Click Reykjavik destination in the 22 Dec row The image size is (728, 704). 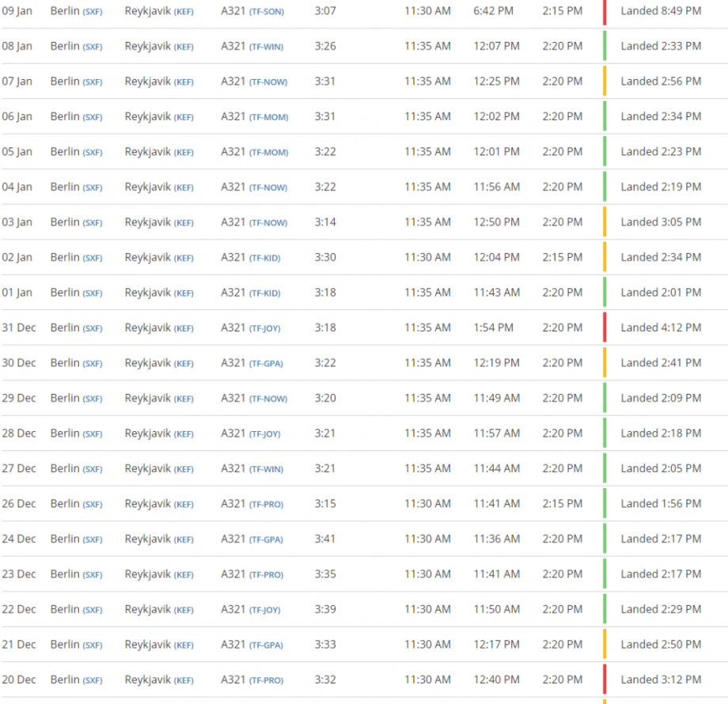147,609
